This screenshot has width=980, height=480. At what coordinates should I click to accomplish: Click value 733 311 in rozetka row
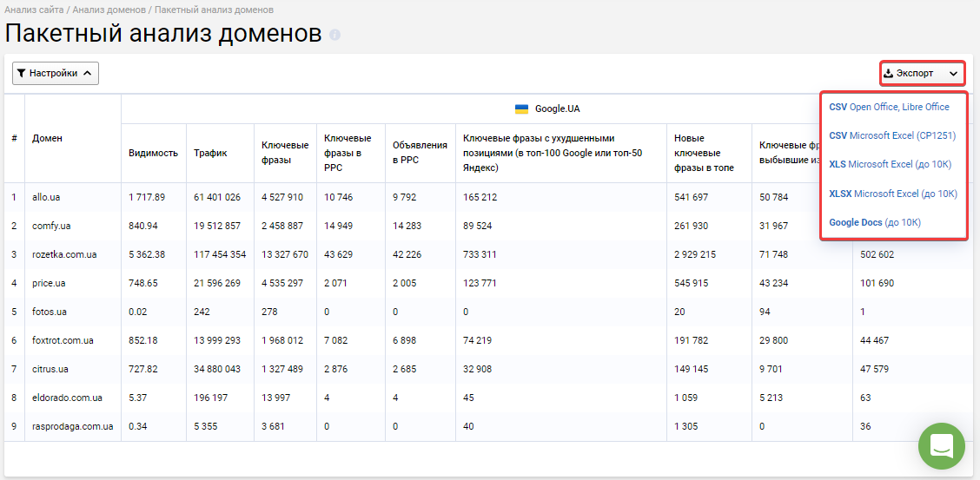(x=480, y=254)
